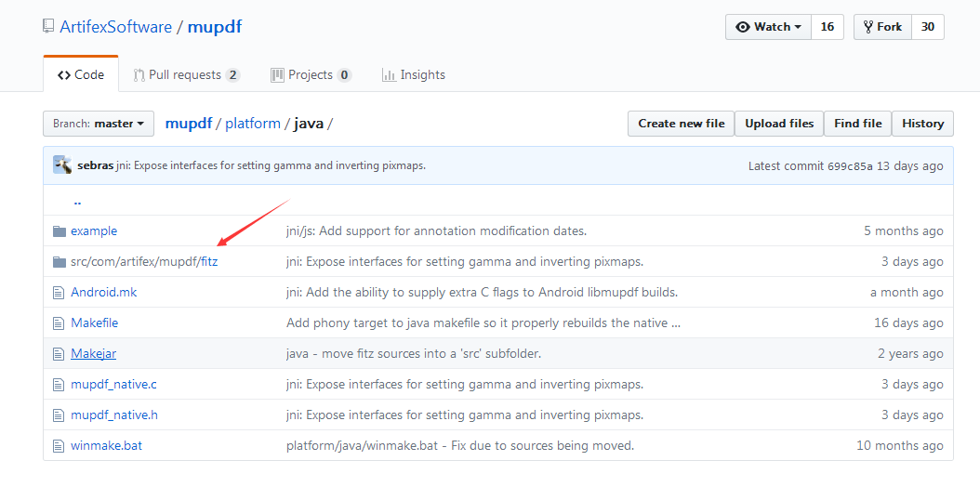Open the Watch dropdown button

tap(768, 27)
